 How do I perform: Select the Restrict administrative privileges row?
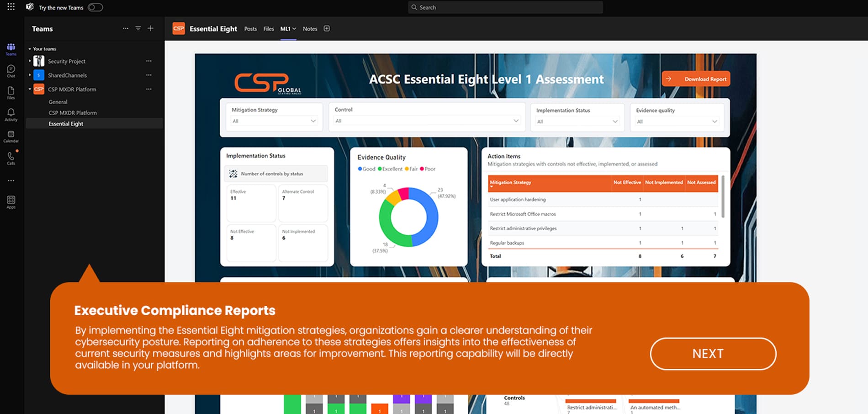click(x=603, y=228)
